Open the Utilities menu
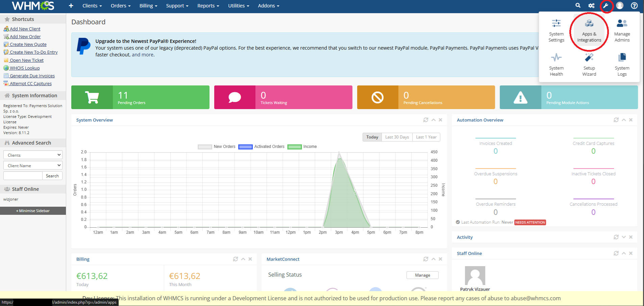 (239, 6)
